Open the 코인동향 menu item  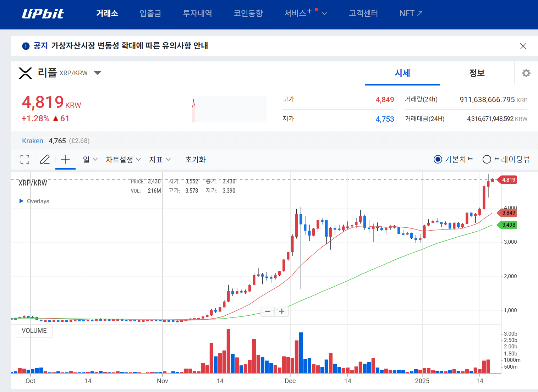point(248,13)
